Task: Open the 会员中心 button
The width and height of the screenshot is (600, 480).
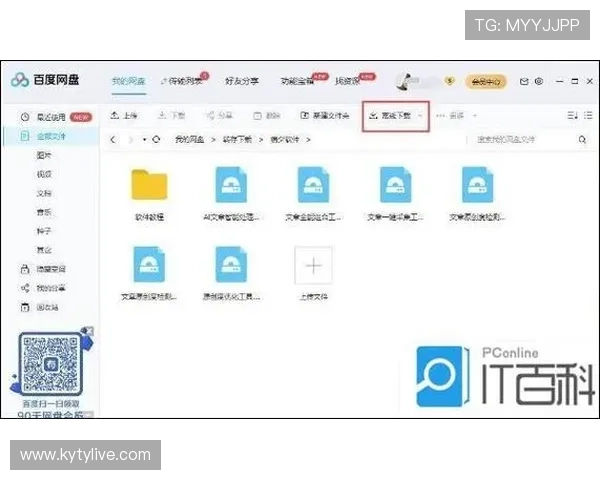Action: 486,82
